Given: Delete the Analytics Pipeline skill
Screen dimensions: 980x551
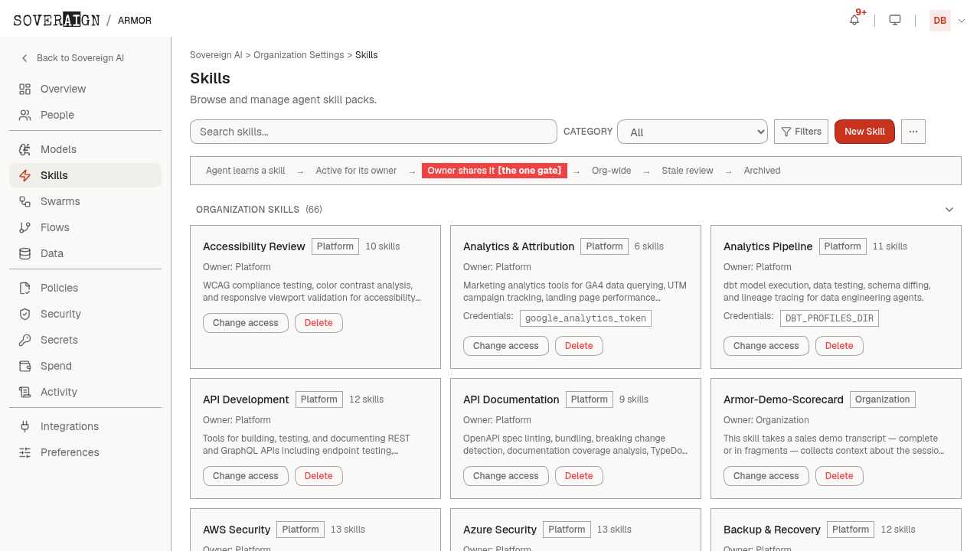Looking at the screenshot, I should [839, 346].
